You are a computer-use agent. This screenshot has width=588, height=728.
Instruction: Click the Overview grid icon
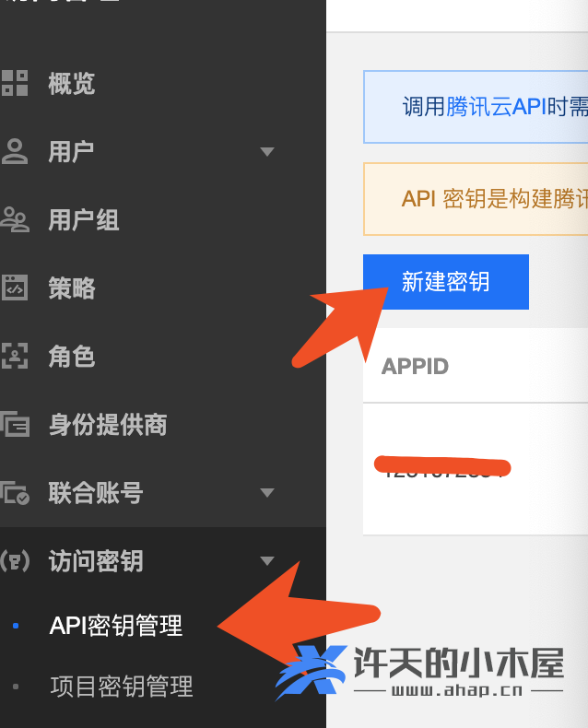point(15,84)
